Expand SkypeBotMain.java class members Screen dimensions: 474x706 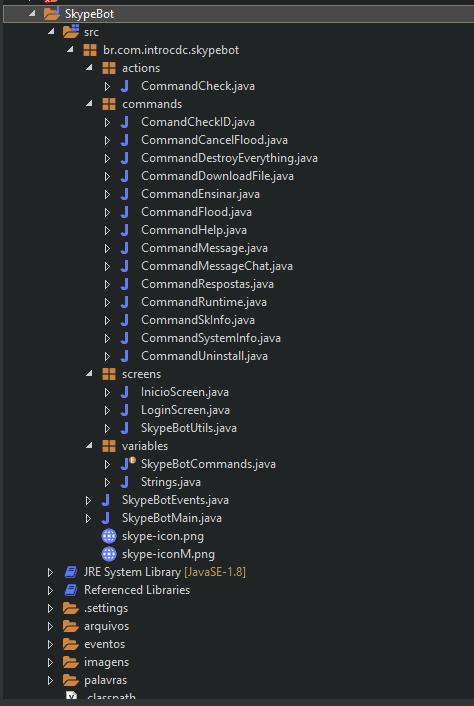pyautogui.click(x=88, y=518)
